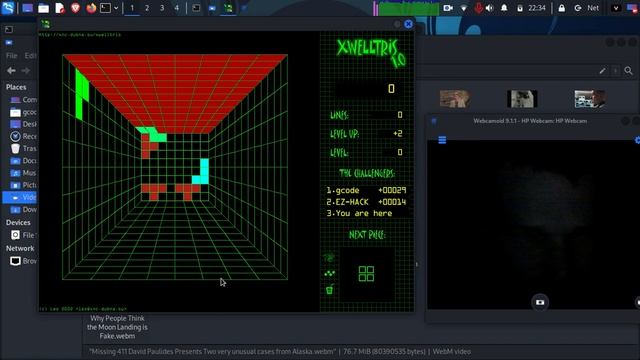Click the search magnifier in file manager

[629, 71]
